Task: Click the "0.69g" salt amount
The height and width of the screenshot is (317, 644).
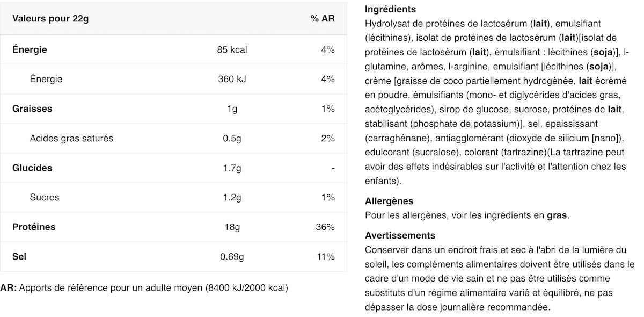Action: coord(232,256)
